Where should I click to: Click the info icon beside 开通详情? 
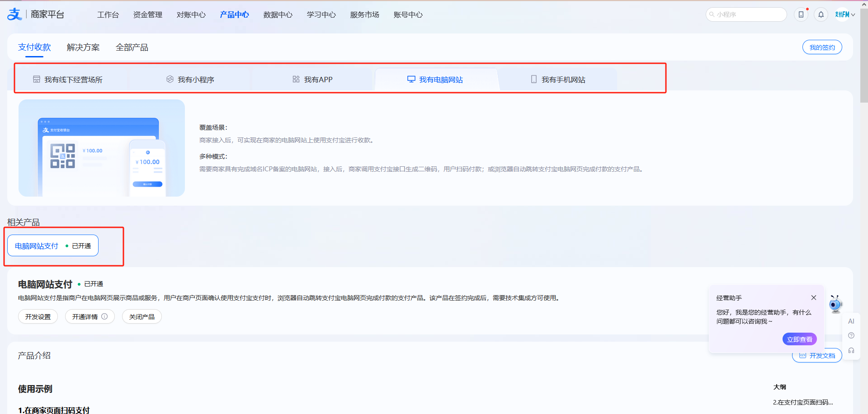click(104, 316)
